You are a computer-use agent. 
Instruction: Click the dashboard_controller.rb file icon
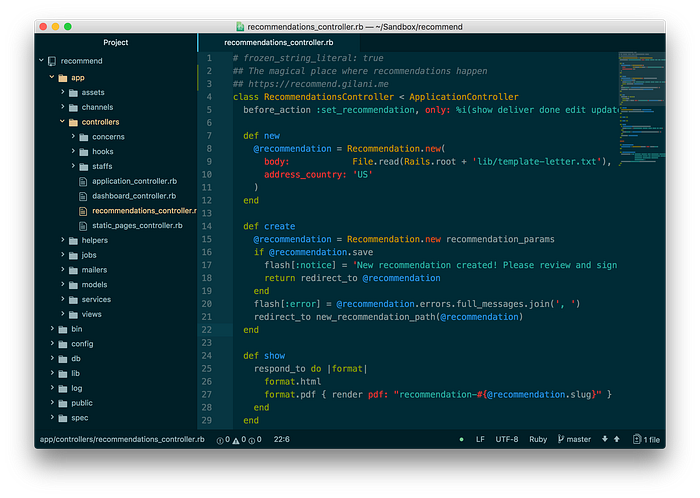click(83, 196)
